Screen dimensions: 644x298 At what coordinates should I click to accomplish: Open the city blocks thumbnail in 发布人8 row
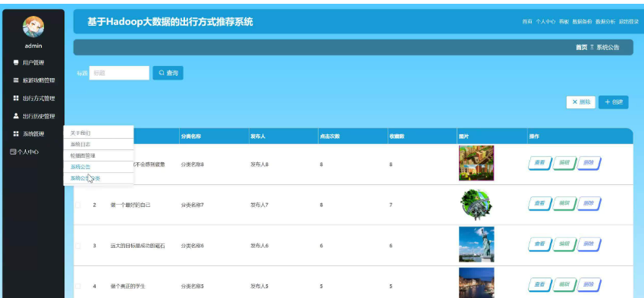pyautogui.click(x=476, y=163)
